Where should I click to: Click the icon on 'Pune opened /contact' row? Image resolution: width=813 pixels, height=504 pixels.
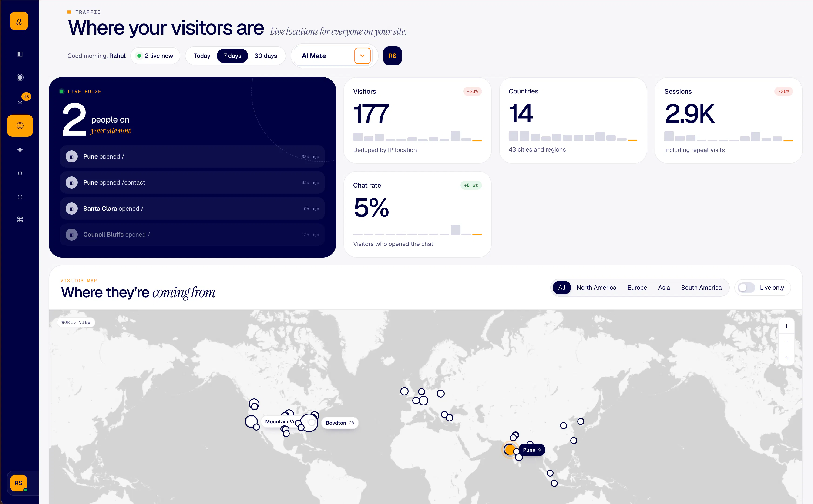(x=72, y=183)
